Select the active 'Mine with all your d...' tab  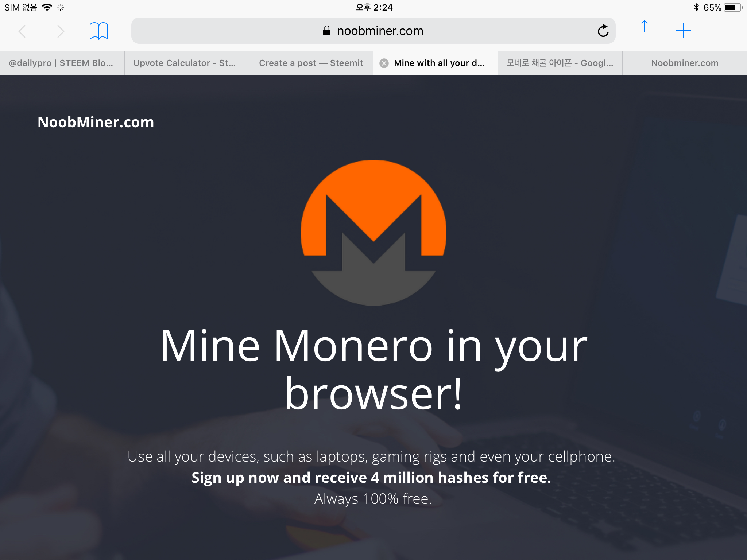[439, 63]
